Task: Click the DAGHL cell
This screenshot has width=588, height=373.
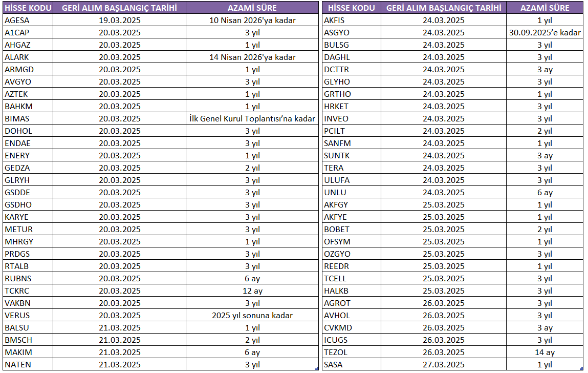Action: pos(352,57)
